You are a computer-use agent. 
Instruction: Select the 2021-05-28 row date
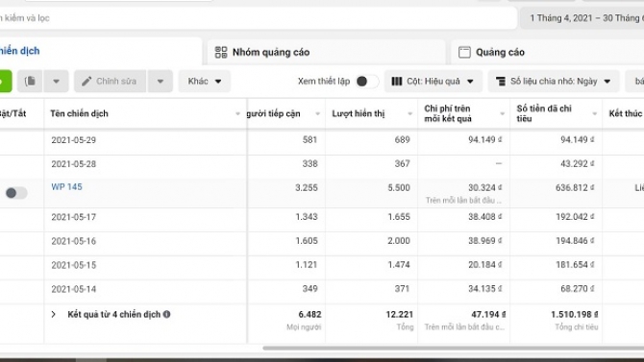click(73, 164)
